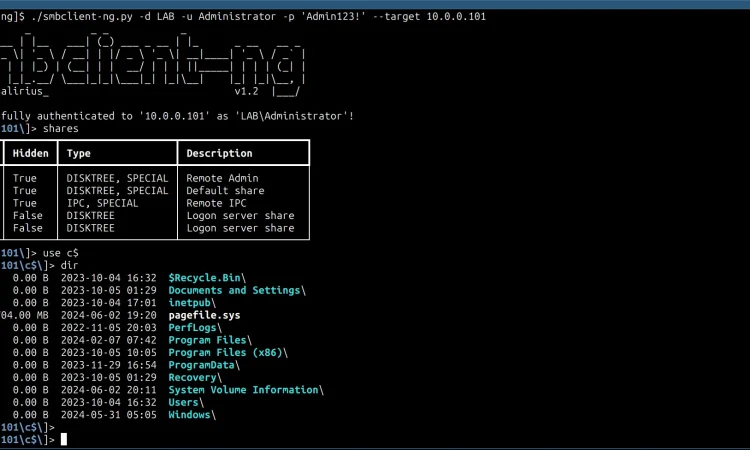This screenshot has width=750, height=450.
Task: Click the ./smbclient-ng.py command text
Action: click(82, 17)
